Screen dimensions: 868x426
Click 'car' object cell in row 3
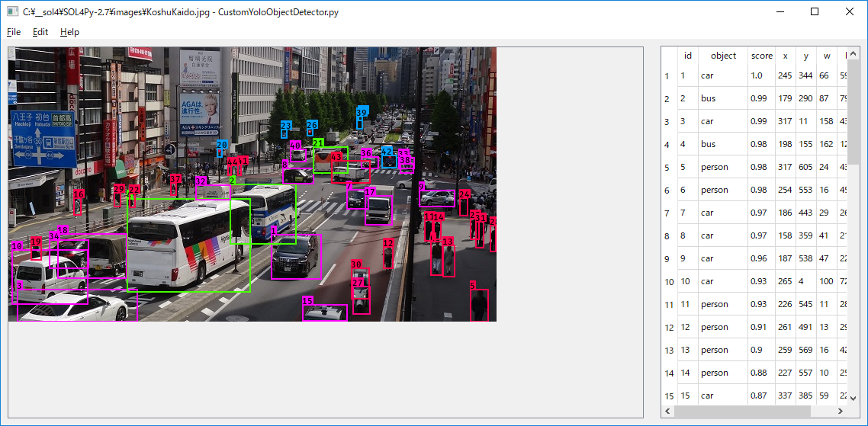[x=723, y=121]
